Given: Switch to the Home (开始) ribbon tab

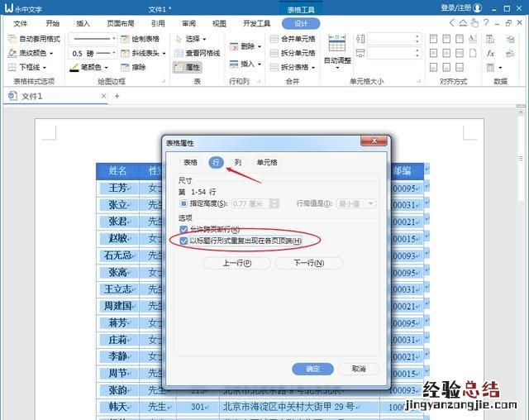Looking at the screenshot, I should tap(53, 23).
